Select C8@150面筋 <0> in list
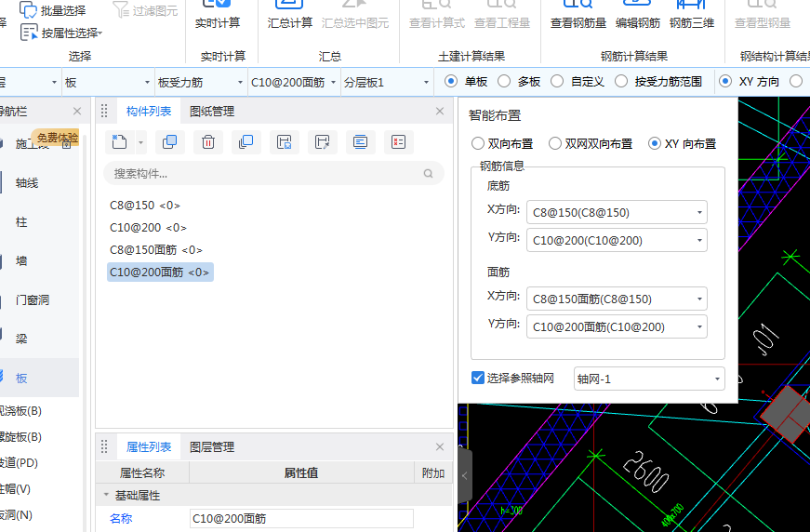 (156, 249)
